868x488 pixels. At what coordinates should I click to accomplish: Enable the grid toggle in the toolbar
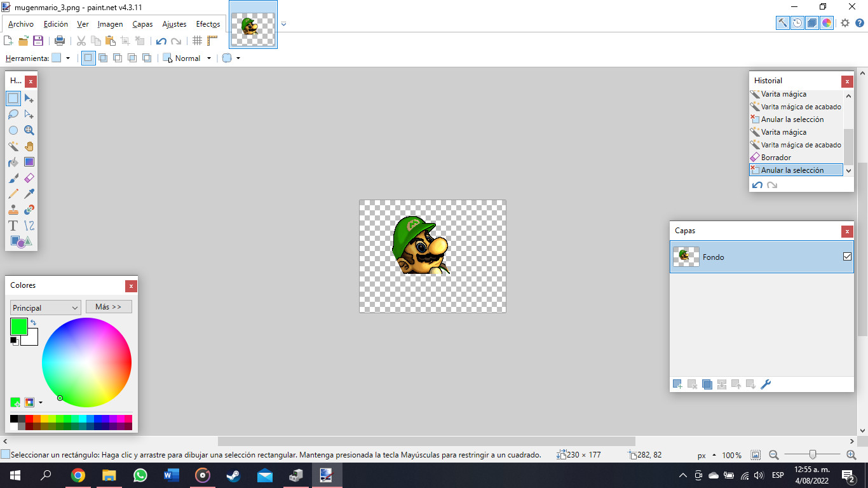197,40
